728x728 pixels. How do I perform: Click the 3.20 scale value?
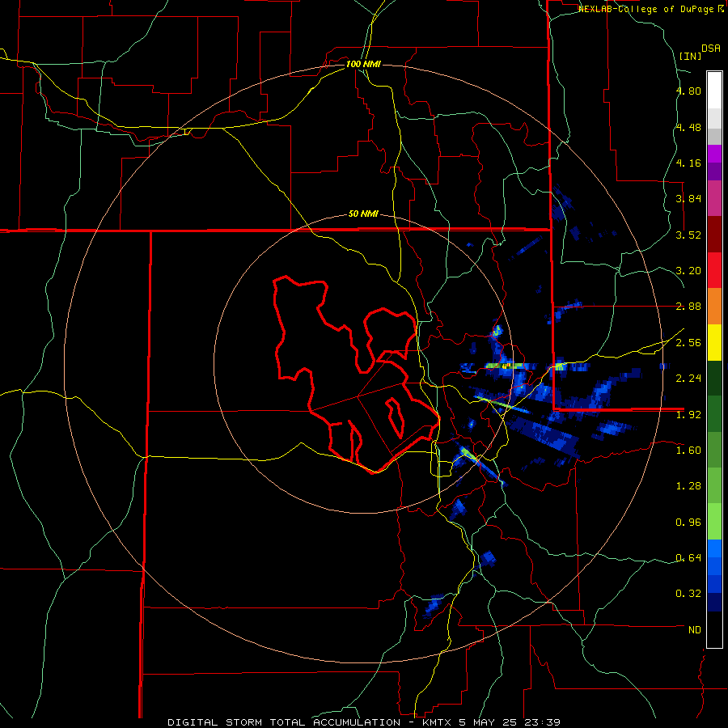(x=688, y=271)
